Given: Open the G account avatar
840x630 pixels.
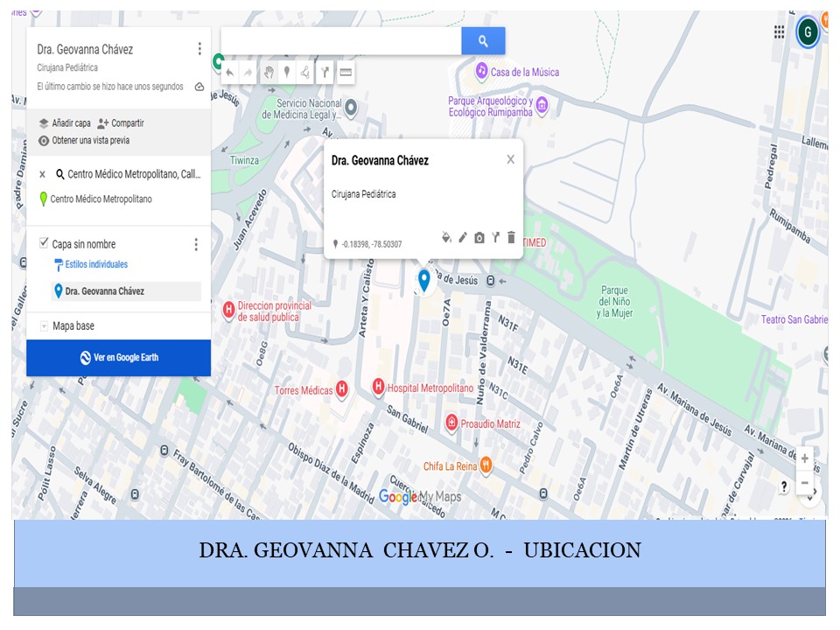Looking at the screenshot, I should tap(808, 32).
